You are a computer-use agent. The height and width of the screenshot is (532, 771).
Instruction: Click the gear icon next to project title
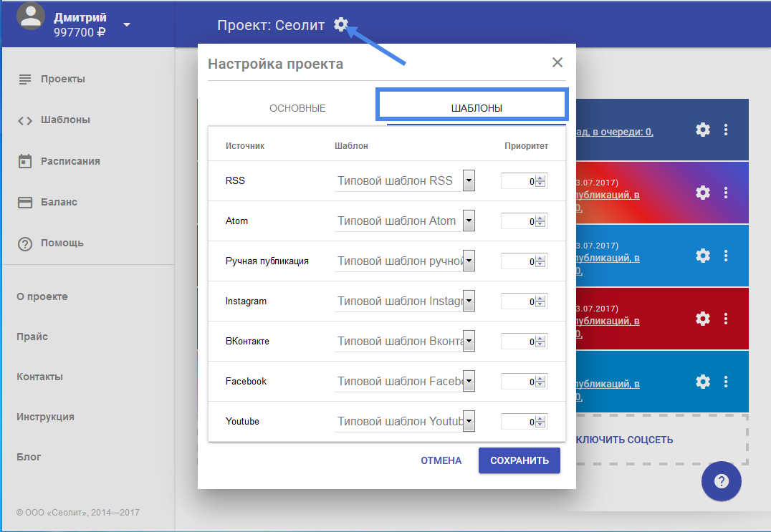click(340, 25)
